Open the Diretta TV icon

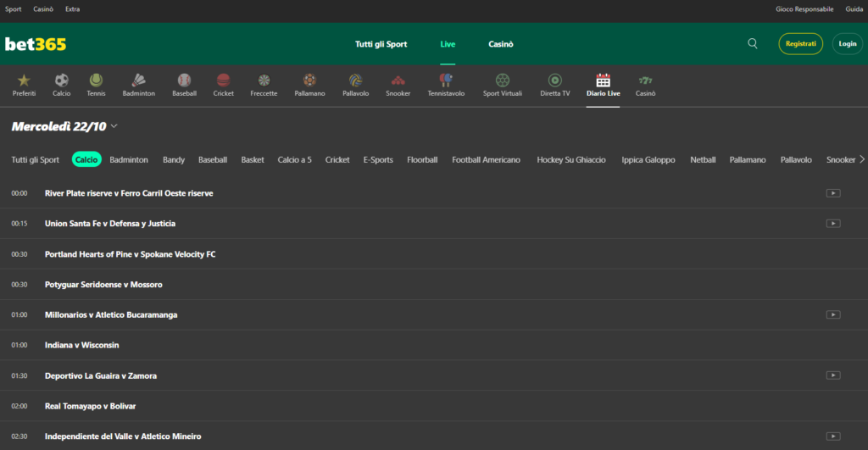pyautogui.click(x=555, y=81)
